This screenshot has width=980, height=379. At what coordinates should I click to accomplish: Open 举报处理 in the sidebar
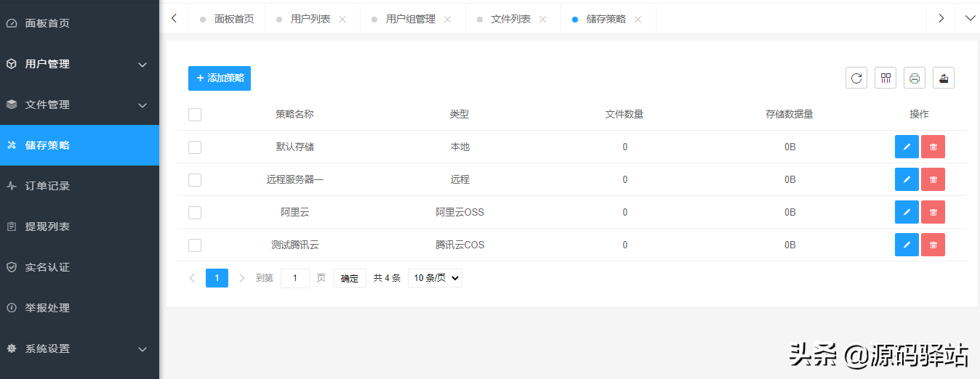(79, 308)
